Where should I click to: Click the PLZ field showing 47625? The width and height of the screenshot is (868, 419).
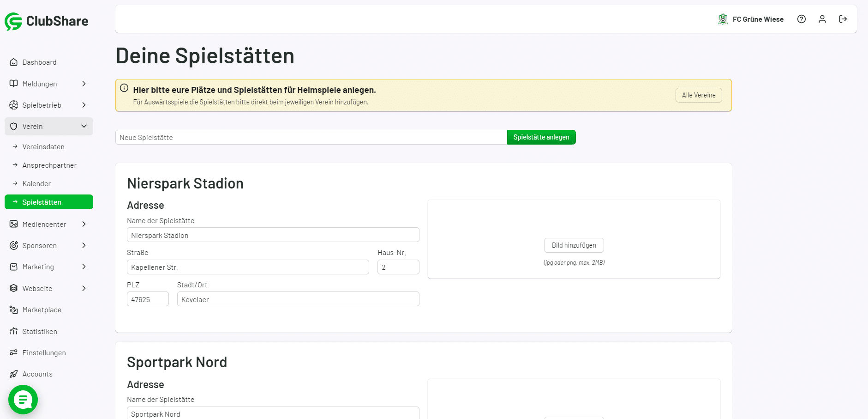pyautogui.click(x=148, y=299)
